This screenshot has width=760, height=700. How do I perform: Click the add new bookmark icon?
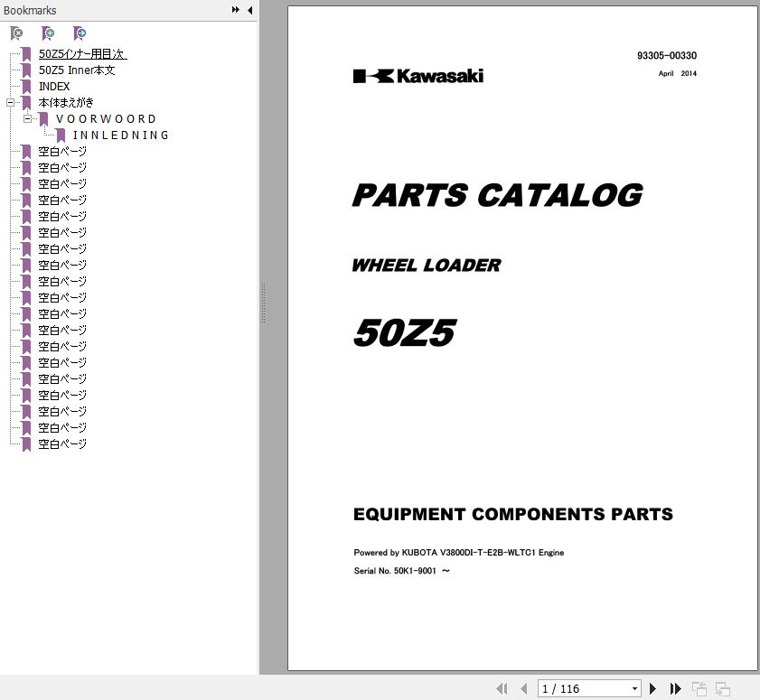click(48, 33)
